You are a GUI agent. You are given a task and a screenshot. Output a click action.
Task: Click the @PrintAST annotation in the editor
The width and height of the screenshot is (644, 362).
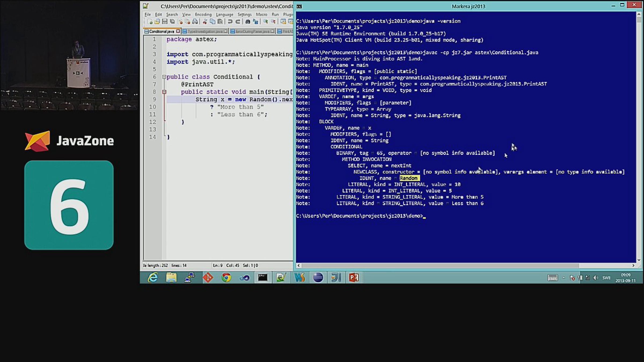pos(197,84)
